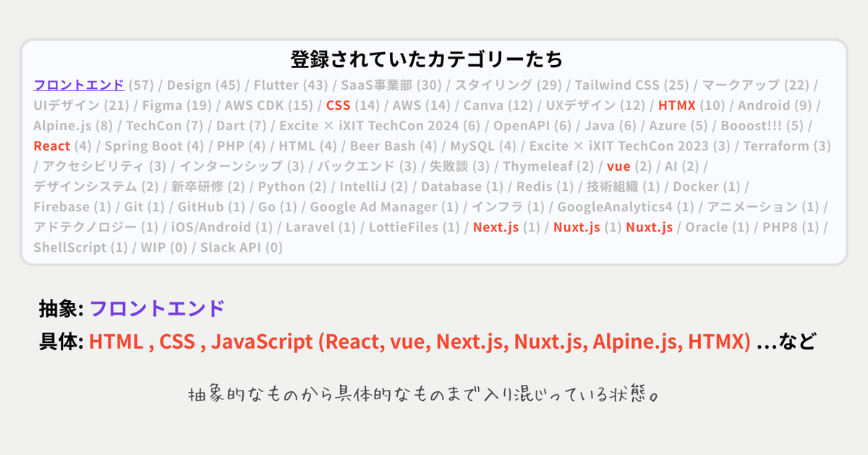Open the Oracle (1) category
This screenshot has width=868, height=455.
(x=717, y=227)
